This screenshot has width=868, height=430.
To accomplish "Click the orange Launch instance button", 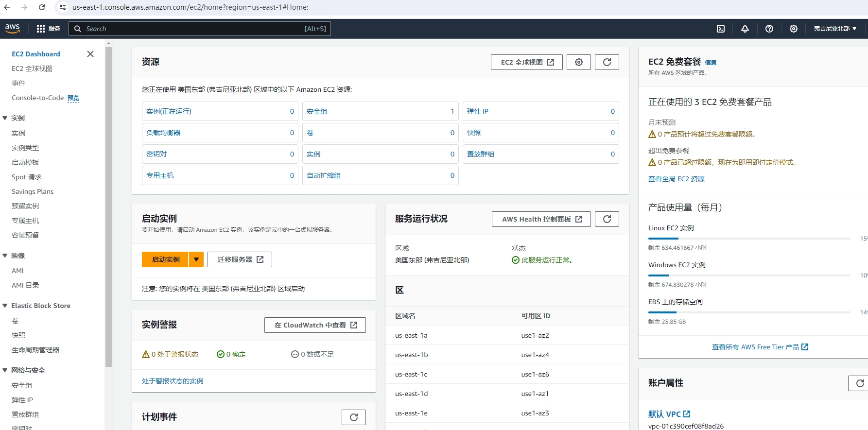I will (x=165, y=259).
